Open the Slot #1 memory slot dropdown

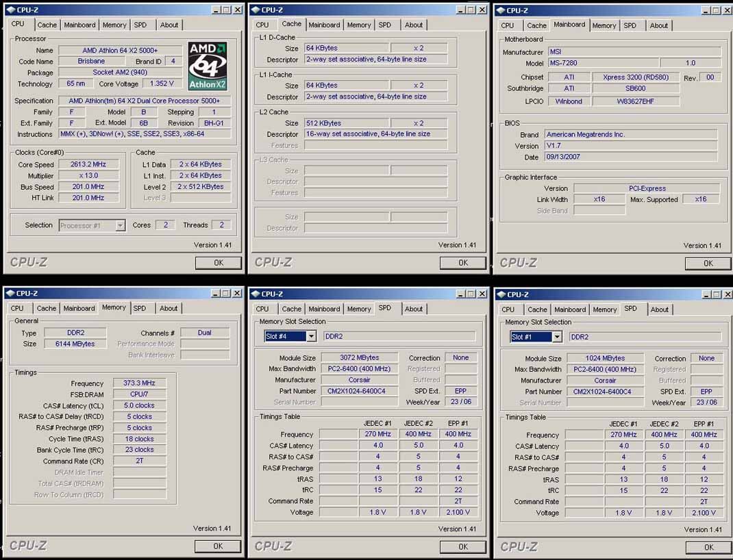(557, 337)
